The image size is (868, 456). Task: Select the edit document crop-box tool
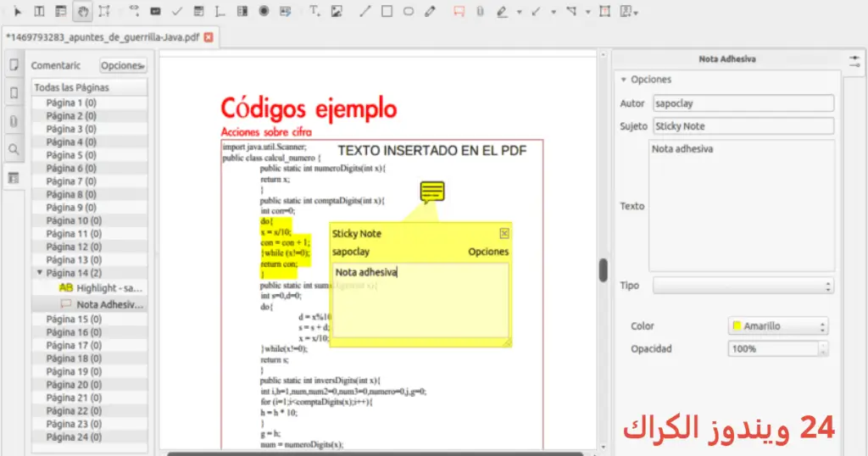[x=104, y=11]
